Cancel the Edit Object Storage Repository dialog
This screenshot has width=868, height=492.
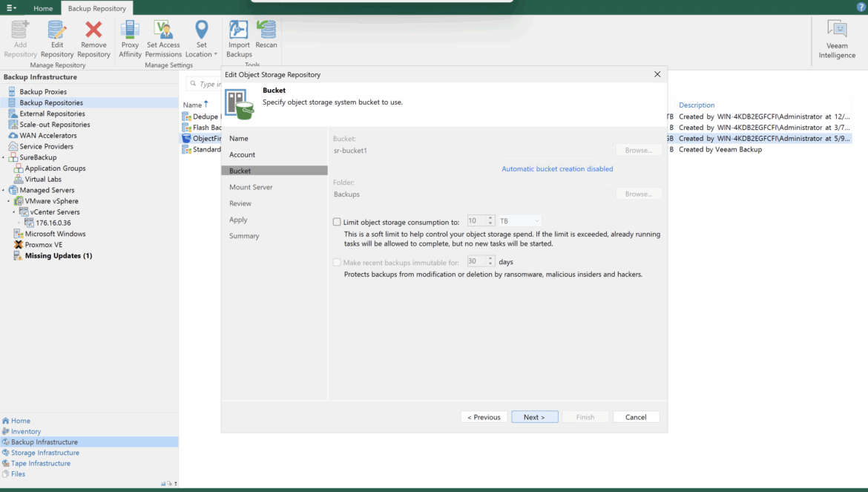pos(636,417)
